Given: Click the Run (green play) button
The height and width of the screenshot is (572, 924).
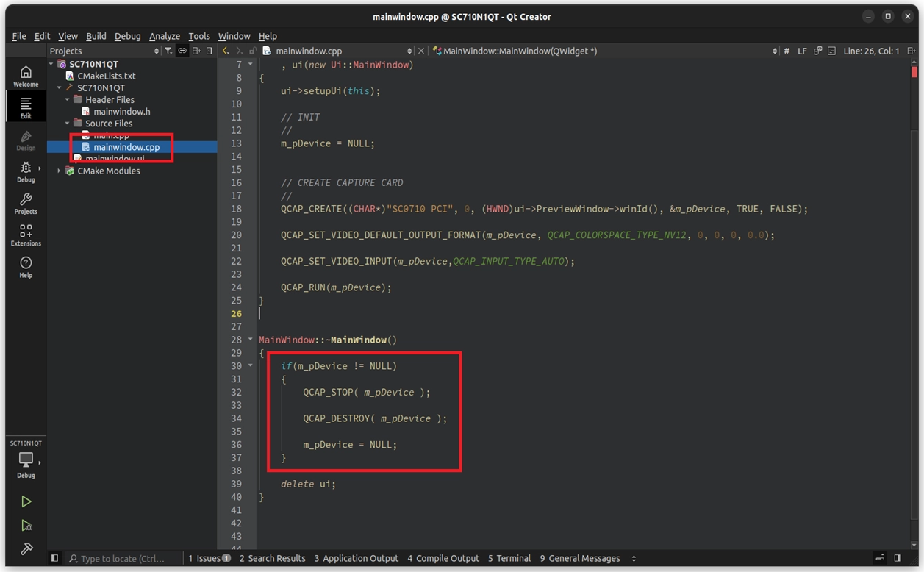Looking at the screenshot, I should (x=26, y=501).
